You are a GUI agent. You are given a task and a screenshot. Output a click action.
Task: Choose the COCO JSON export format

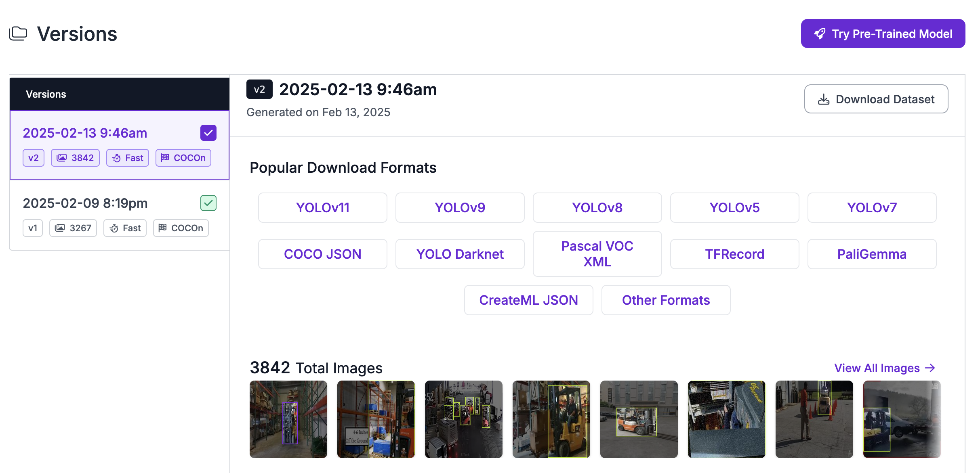322,254
